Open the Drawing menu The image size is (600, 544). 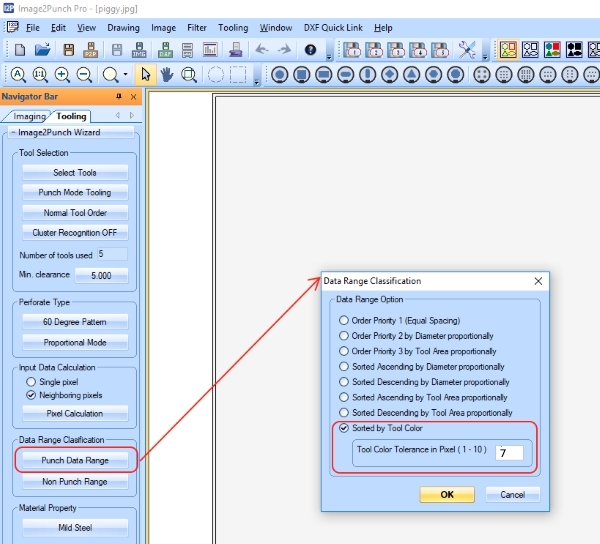[x=123, y=28]
